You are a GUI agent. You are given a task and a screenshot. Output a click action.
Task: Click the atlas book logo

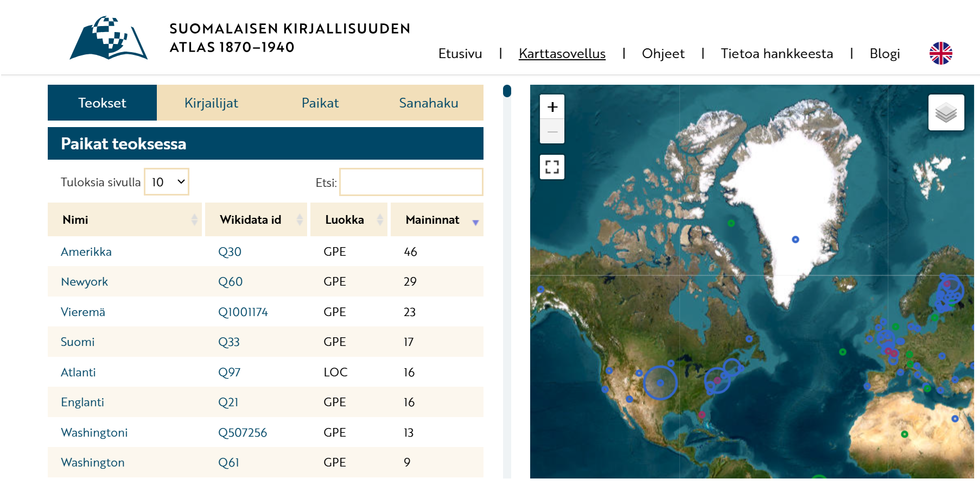point(109,38)
